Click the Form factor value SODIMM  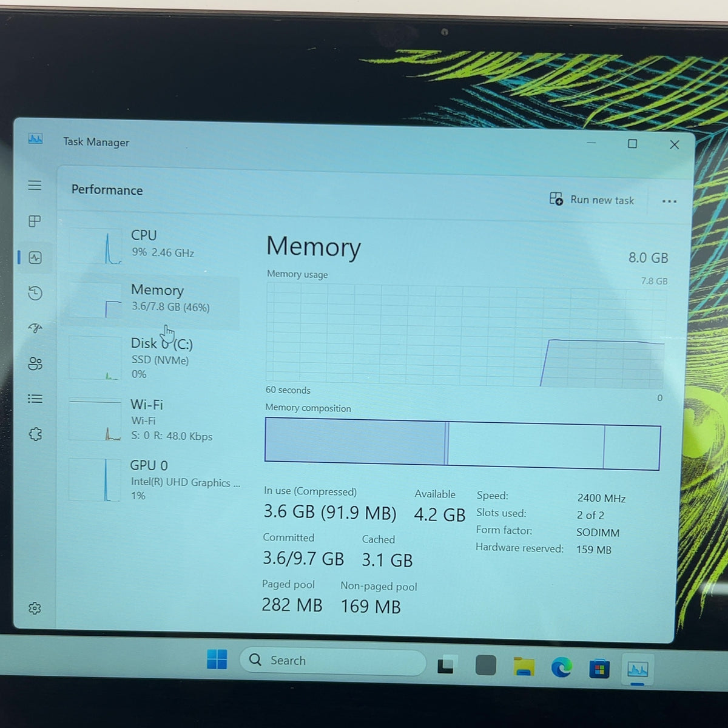(598, 533)
